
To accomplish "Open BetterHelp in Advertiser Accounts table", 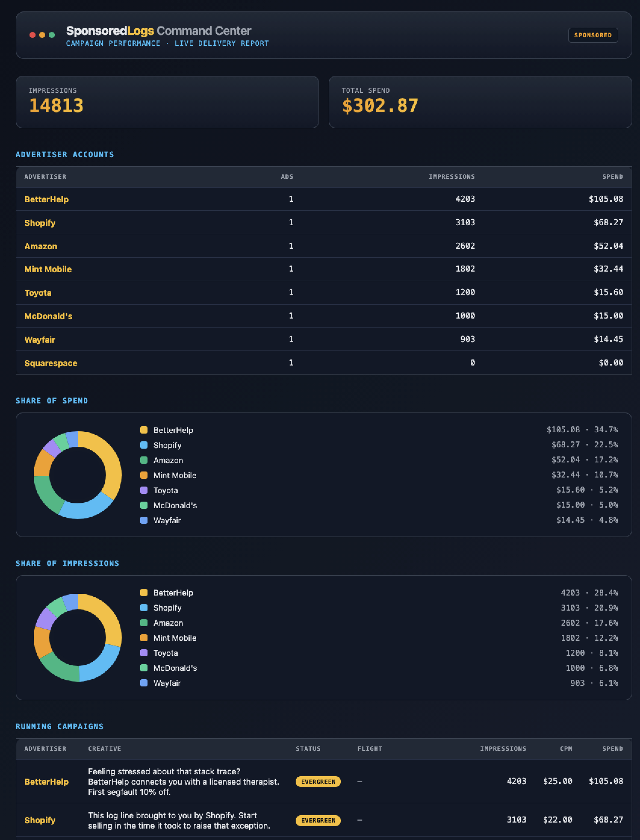I will click(46, 199).
